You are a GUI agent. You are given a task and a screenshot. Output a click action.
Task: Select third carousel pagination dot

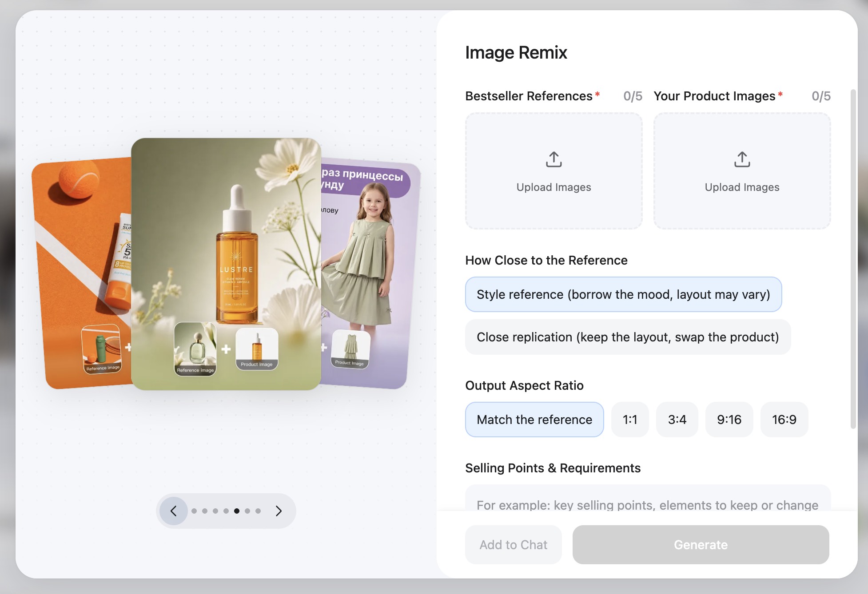[x=215, y=511]
